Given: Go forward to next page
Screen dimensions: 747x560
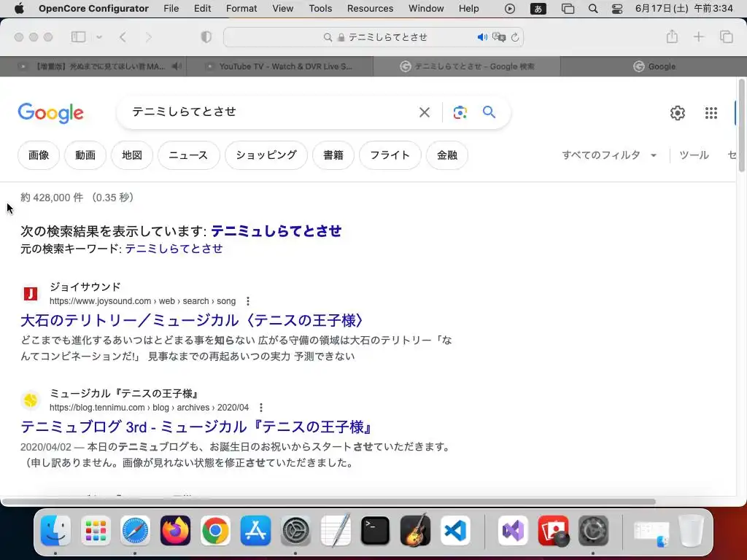Looking at the screenshot, I should click(x=148, y=36).
